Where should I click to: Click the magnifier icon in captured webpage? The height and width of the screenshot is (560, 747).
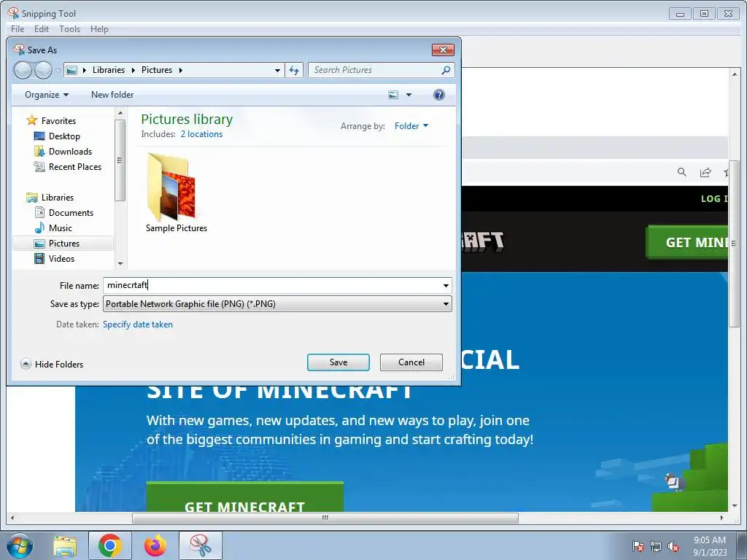682,172
